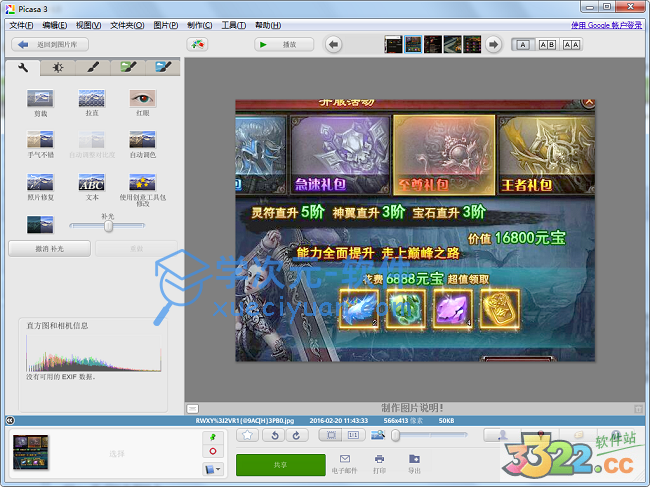Toggle the 1:1 actual size button
650x487 pixels.
354,435
